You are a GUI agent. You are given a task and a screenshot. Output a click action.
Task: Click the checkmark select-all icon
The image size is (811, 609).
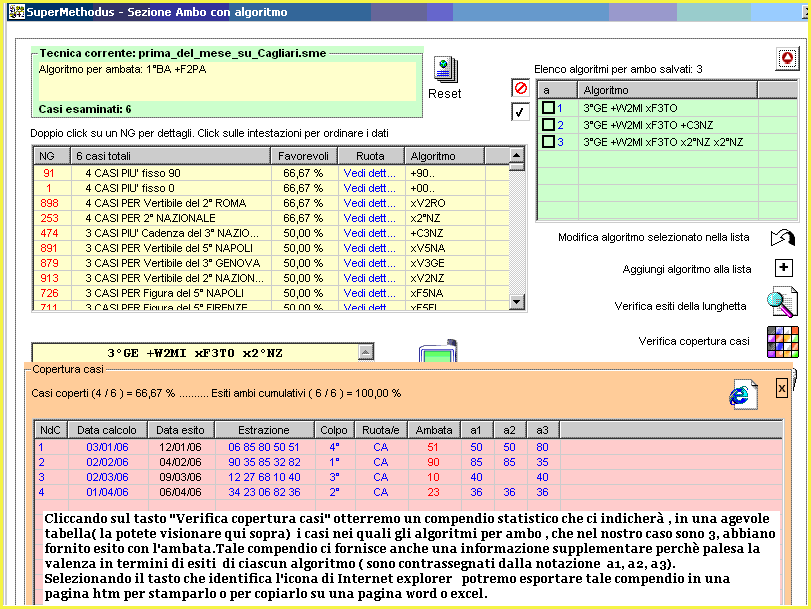520,112
